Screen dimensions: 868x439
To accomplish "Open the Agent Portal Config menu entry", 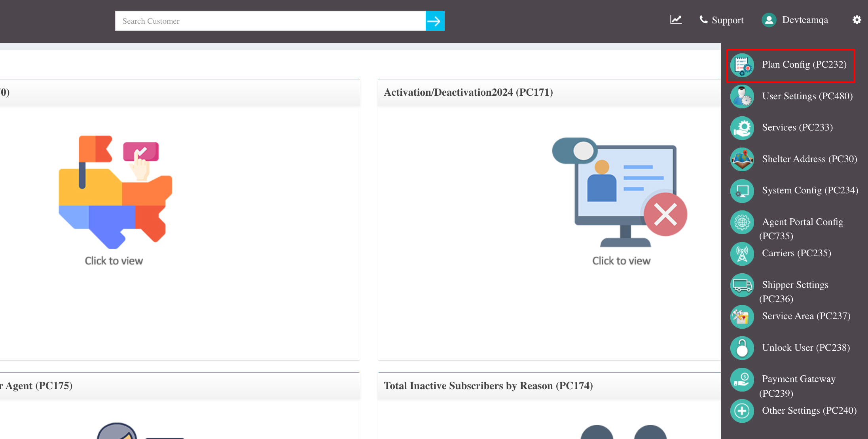I will click(802, 222).
